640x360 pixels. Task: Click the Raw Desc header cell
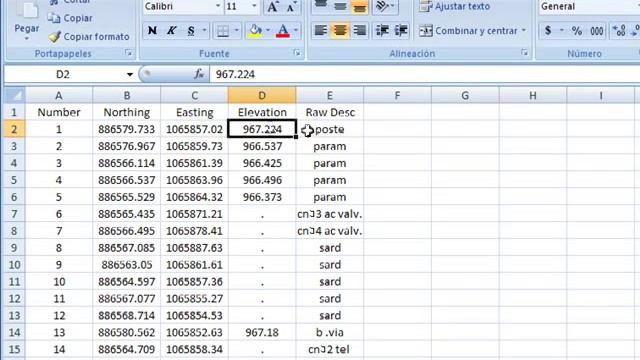coord(330,112)
